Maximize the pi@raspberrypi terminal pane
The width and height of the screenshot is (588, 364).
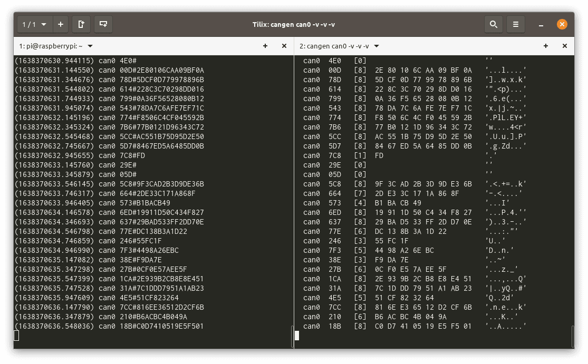pos(265,46)
